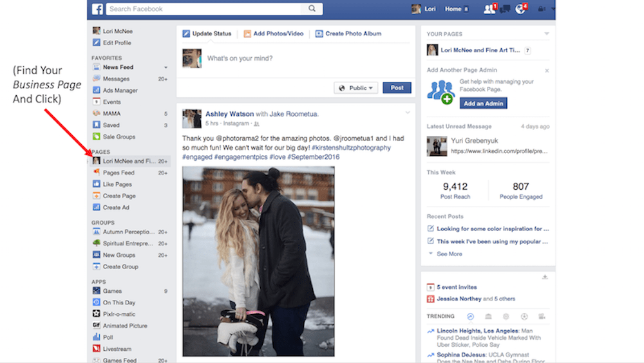This screenshot has height=363, width=644.
Task: Open Lori McNee page in Pages section
Action: coord(129,161)
